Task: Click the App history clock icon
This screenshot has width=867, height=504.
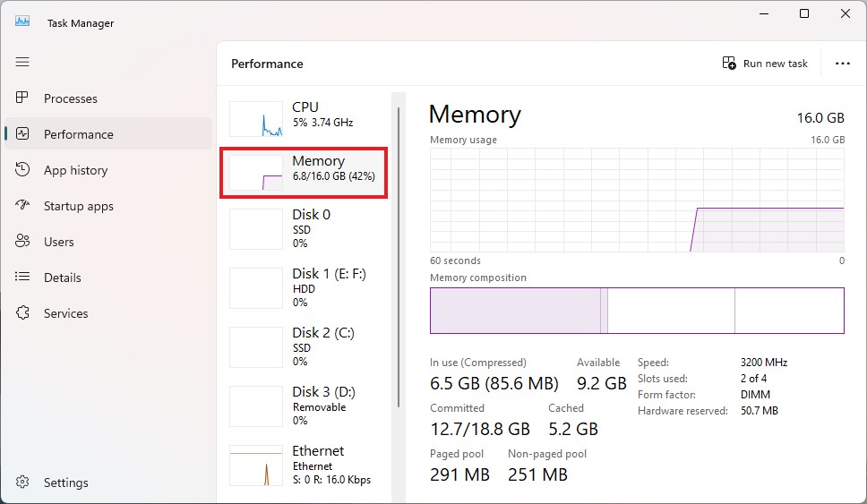Action: [23, 170]
